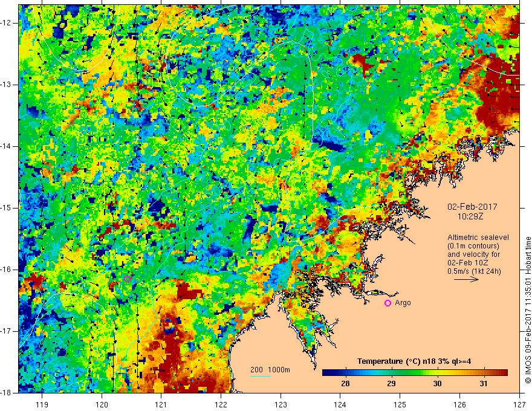Click the '10:29Z' time text

[x=470, y=216]
